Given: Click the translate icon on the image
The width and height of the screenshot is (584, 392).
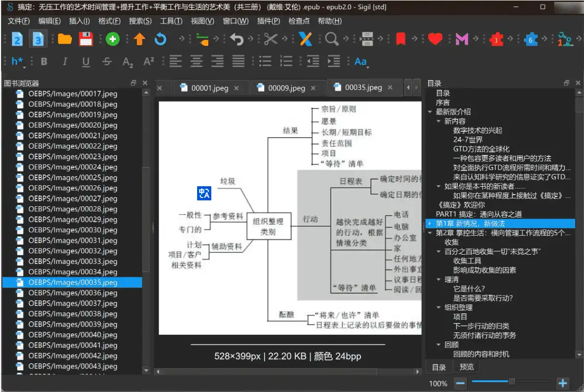Looking at the screenshot, I should [204, 193].
